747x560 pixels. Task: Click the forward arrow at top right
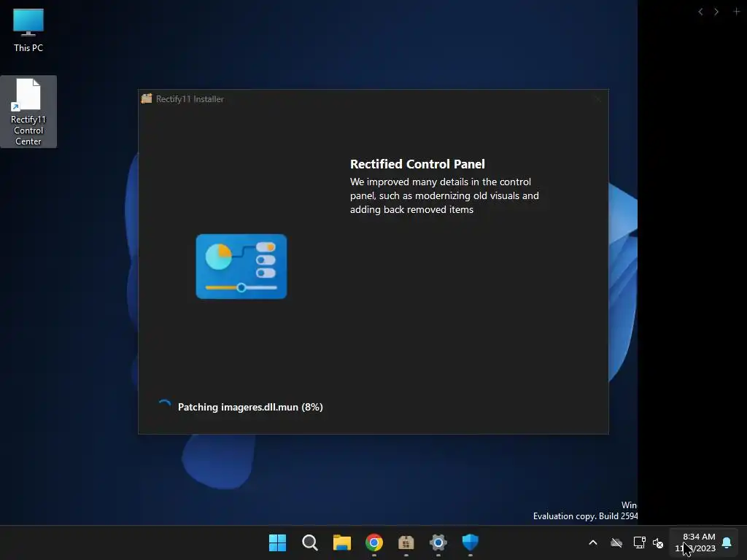(716, 12)
